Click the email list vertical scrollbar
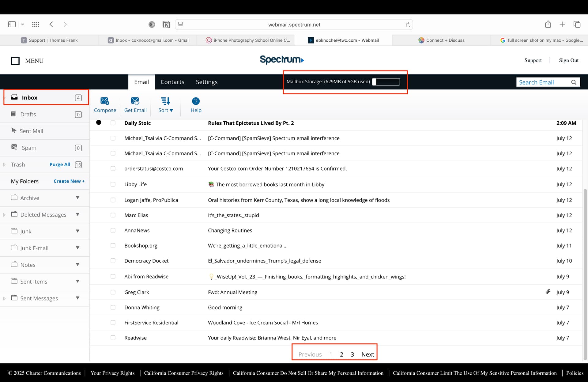Image resolution: width=588 pixels, height=382 pixels. pos(585,274)
